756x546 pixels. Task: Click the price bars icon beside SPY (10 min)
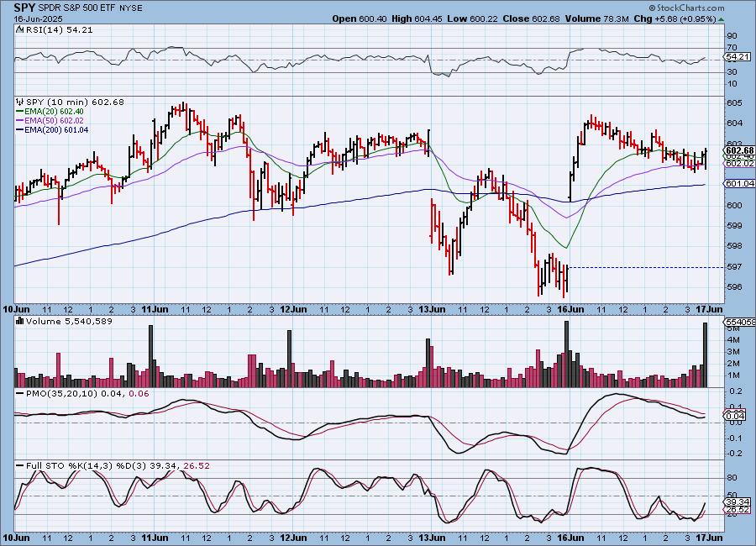pos(20,102)
